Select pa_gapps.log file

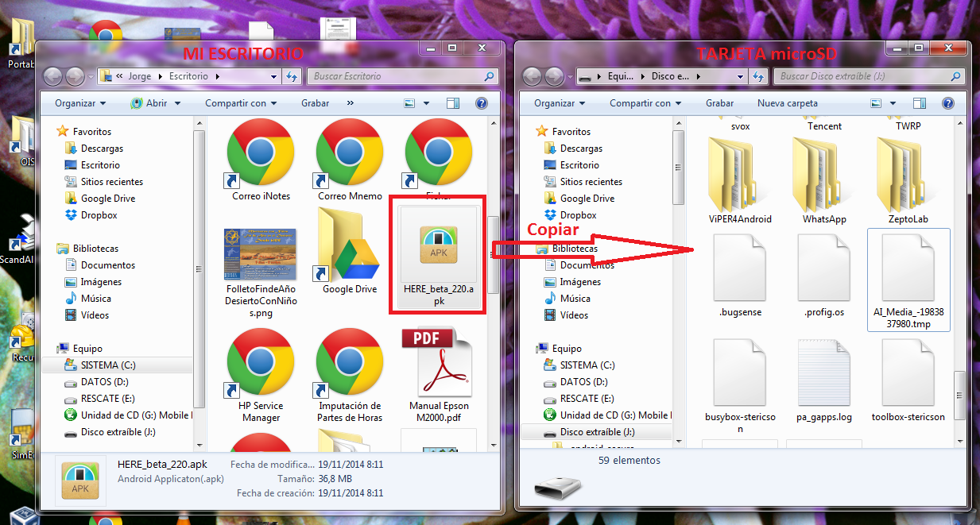[x=824, y=372]
